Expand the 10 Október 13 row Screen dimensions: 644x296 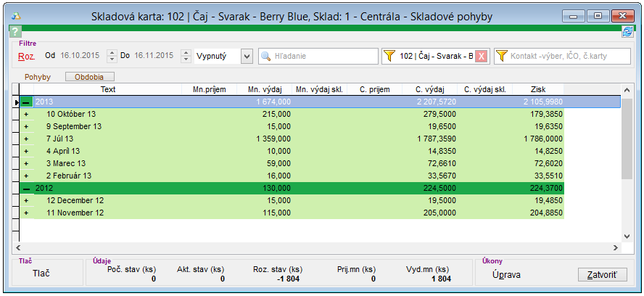tap(26, 115)
